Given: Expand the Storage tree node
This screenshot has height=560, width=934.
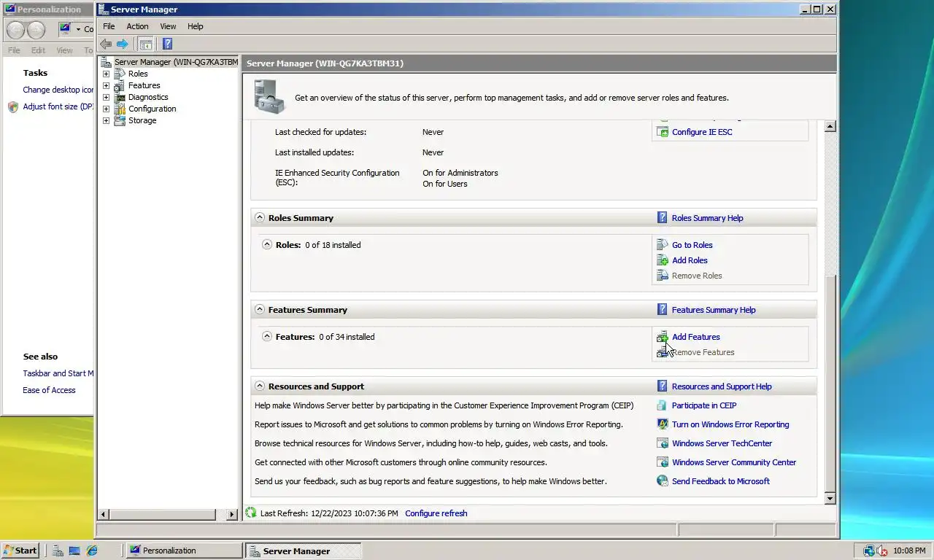Looking at the screenshot, I should coord(106,120).
